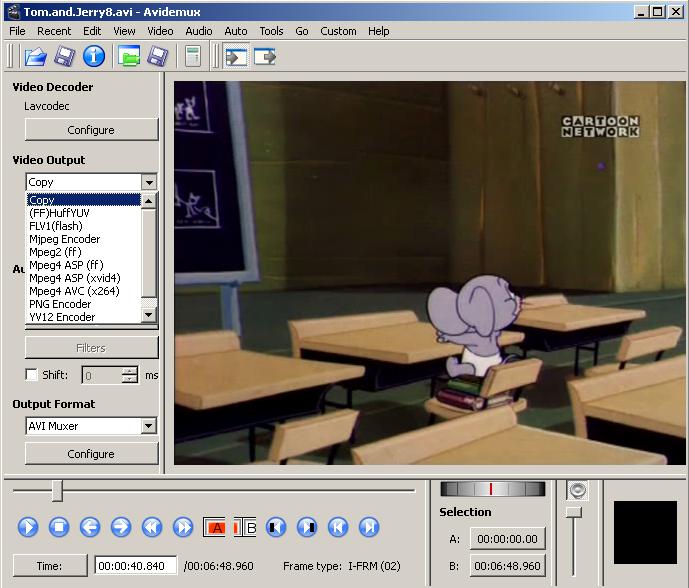
Task: Click scroll down arrow in codec list
Action: coord(149,315)
